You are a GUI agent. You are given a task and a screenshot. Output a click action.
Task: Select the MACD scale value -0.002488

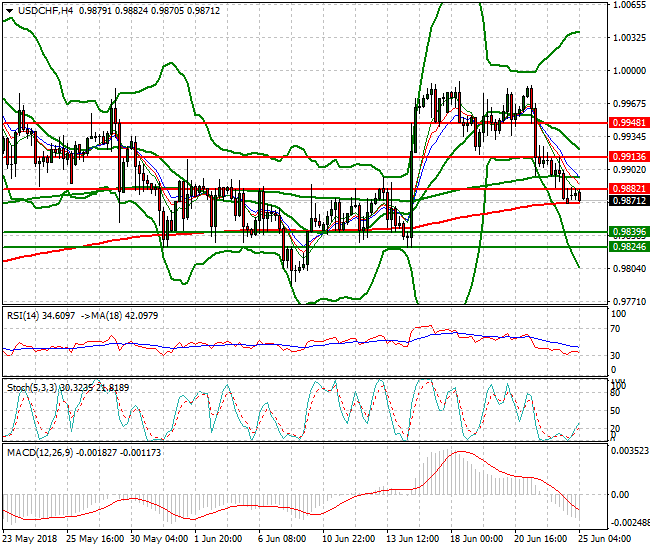pyautogui.click(x=629, y=522)
